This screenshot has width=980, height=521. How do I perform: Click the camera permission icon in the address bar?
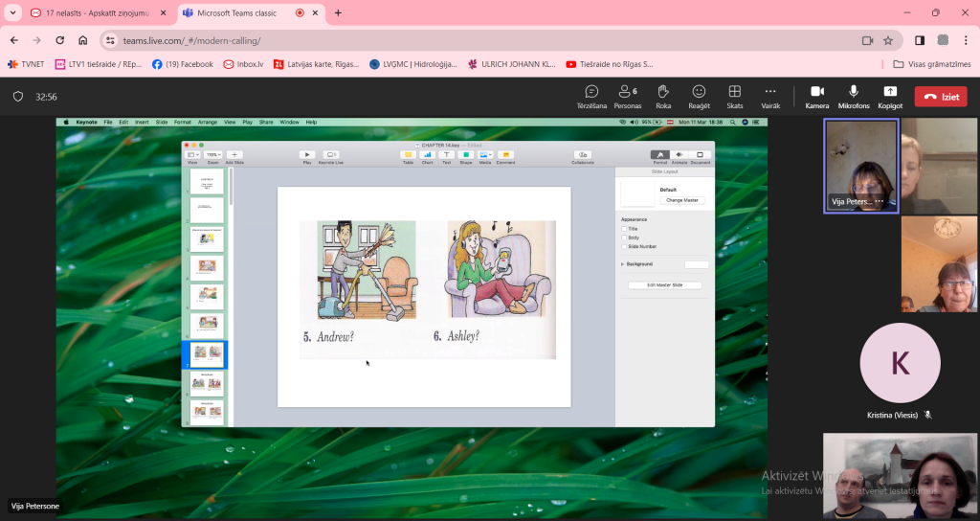867,40
